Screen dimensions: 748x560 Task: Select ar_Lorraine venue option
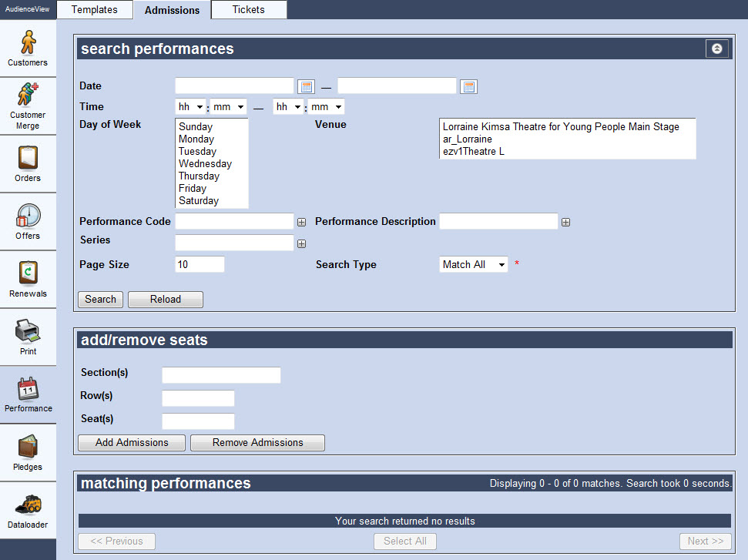click(x=567, y=139)
